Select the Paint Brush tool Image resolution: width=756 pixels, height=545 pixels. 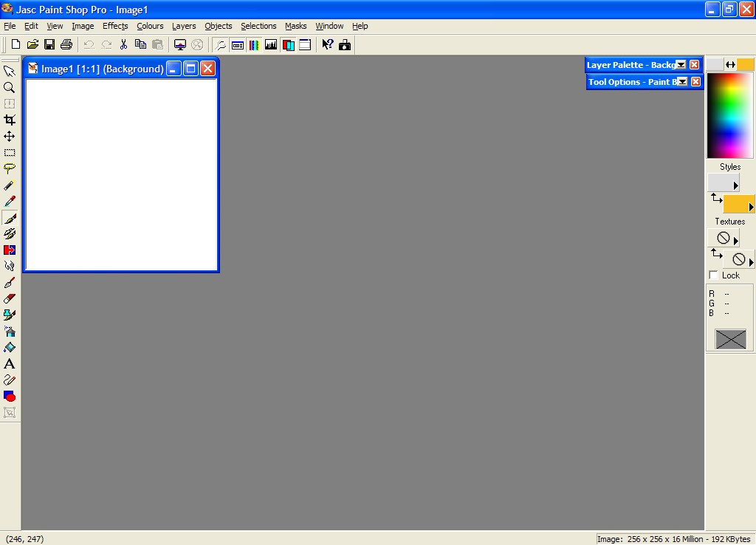tap(9, 218)
